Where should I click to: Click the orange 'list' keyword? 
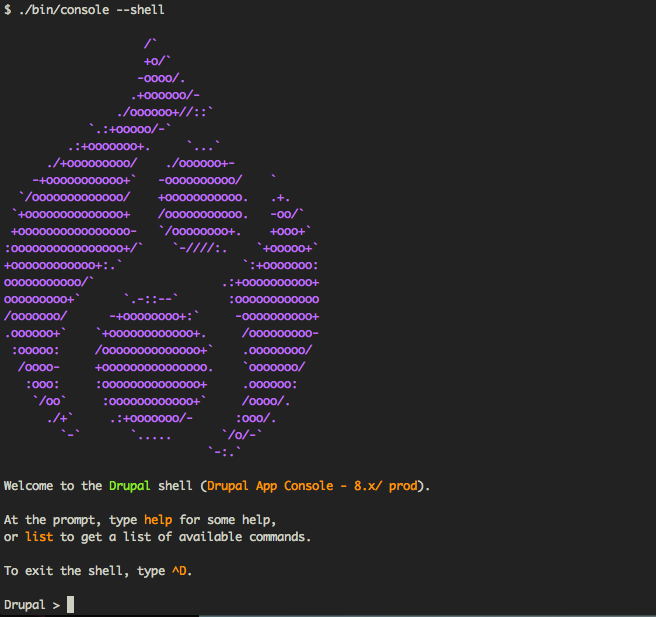click(39, 537)
